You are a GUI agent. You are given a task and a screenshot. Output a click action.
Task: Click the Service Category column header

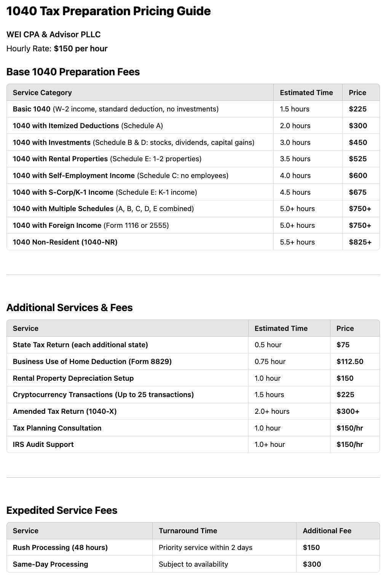tap(42, 92)
